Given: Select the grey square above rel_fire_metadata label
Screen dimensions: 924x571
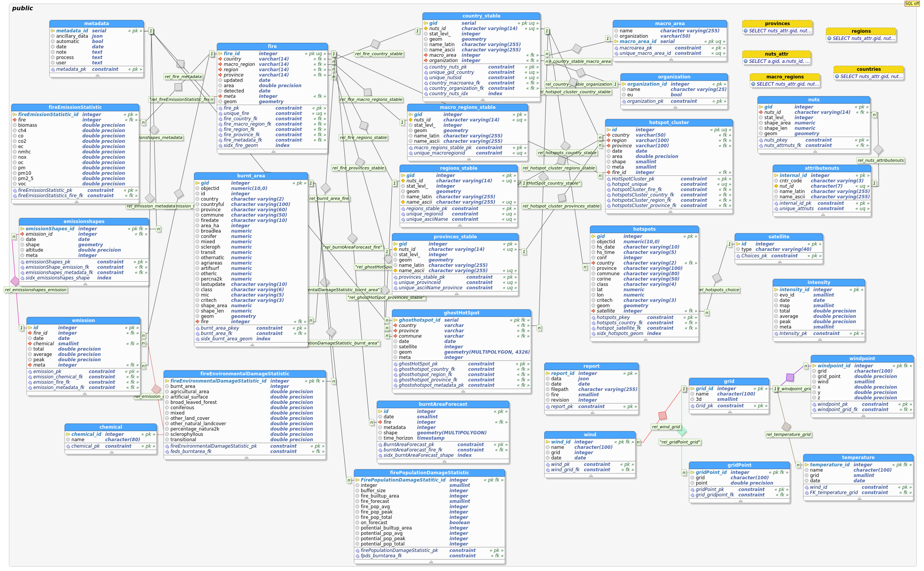Looking at the screenshot, I should pos(180,64).
